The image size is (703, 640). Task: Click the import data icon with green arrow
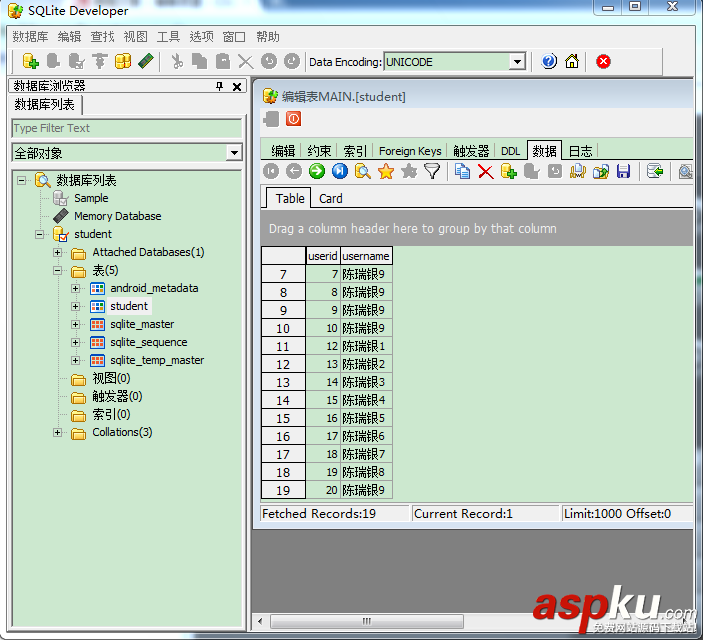coord(655,171)
